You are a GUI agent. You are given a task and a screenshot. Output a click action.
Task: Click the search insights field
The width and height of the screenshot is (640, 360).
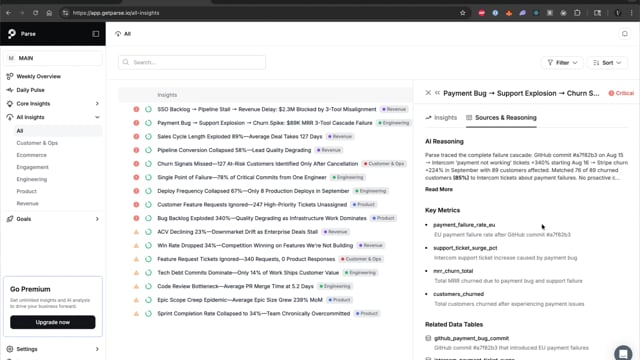tap(192, 62)
